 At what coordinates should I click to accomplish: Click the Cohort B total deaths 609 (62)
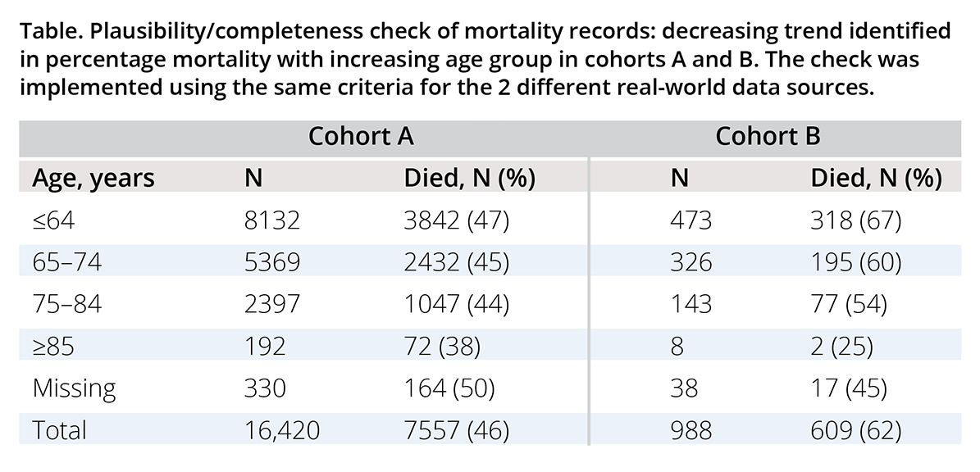click(857, 429)
